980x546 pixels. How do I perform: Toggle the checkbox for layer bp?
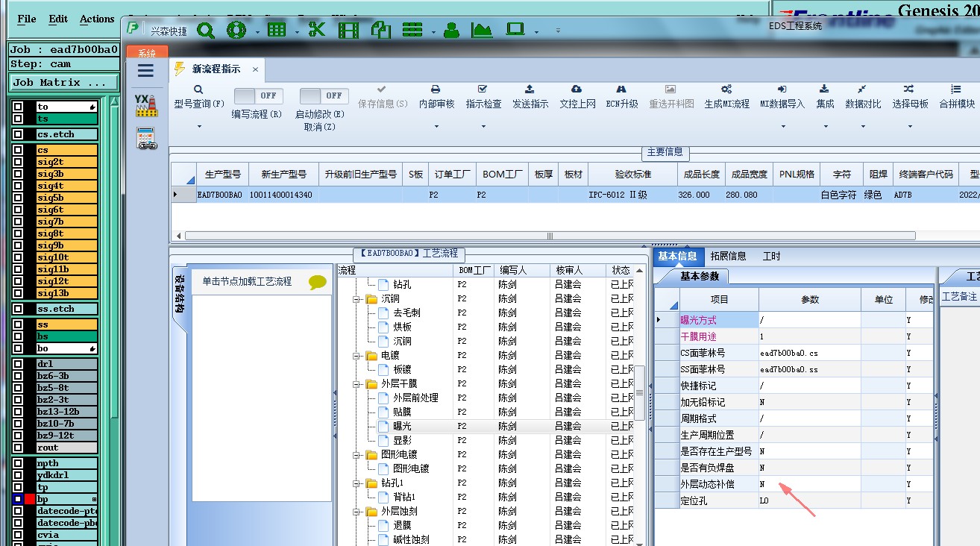(18, 499)
